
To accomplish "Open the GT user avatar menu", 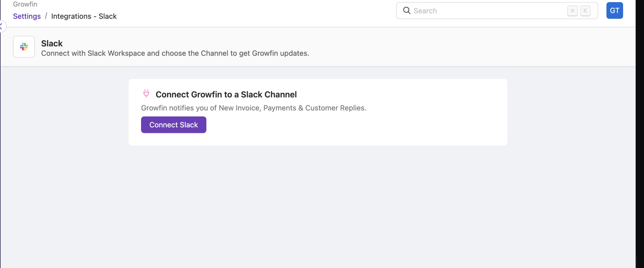I will [x=614, y=10].
